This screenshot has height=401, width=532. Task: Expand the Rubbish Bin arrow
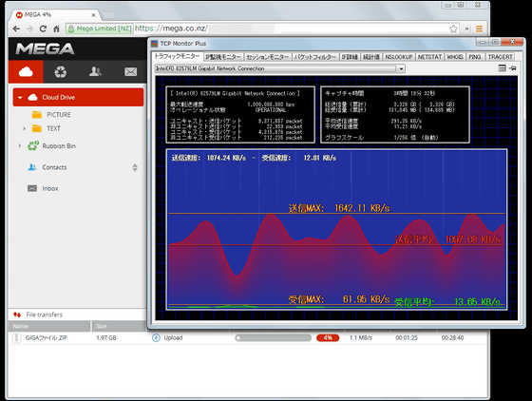[19, 146]
